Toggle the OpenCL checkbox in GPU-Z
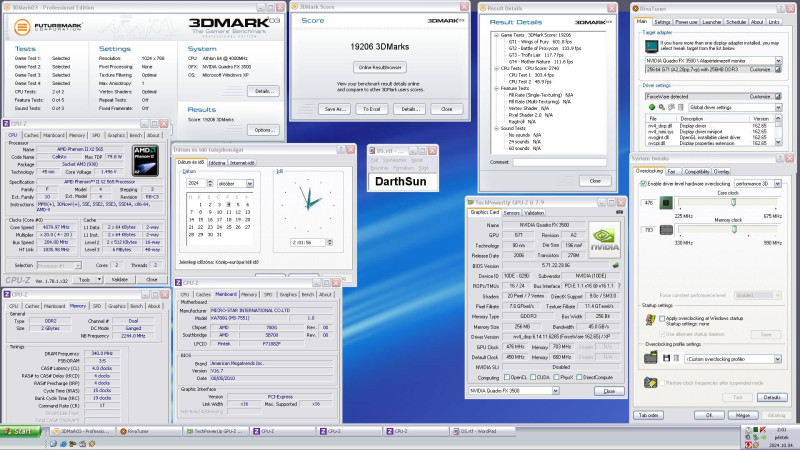The width and height of the screenshot is (800, 450). 507,378
